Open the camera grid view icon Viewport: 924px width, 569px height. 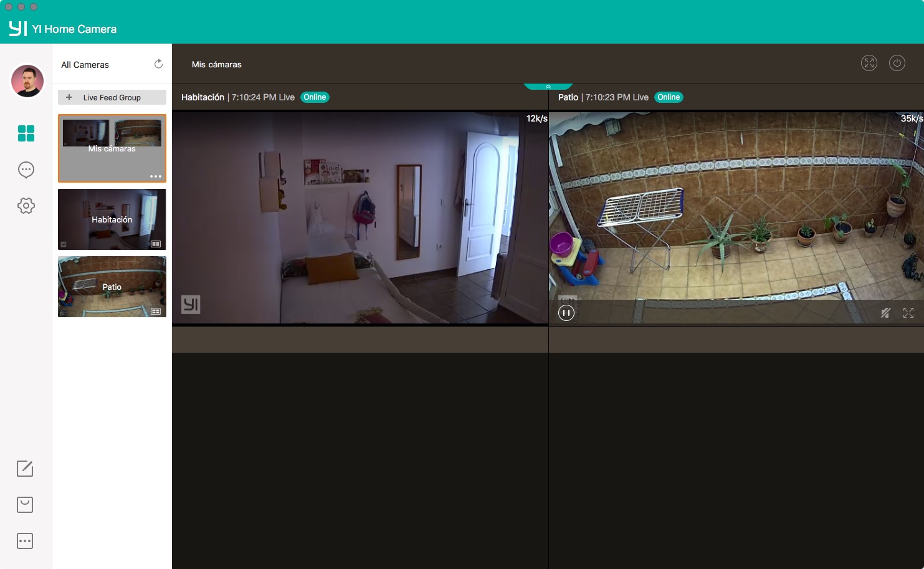(x=26, y=133)
